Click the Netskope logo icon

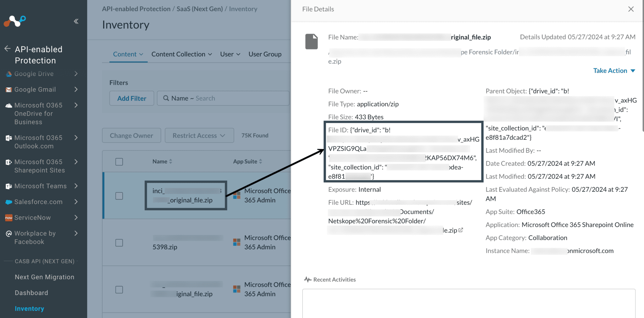pos(14,21)
